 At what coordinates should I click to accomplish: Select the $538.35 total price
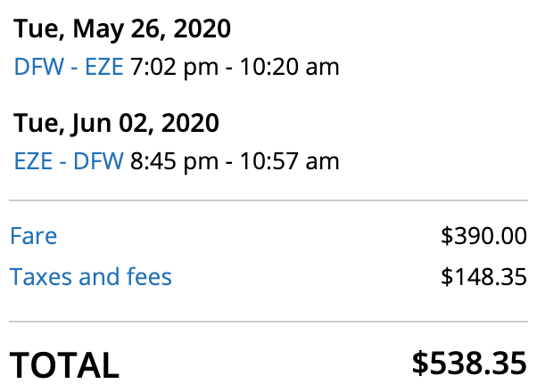[469, 363]
